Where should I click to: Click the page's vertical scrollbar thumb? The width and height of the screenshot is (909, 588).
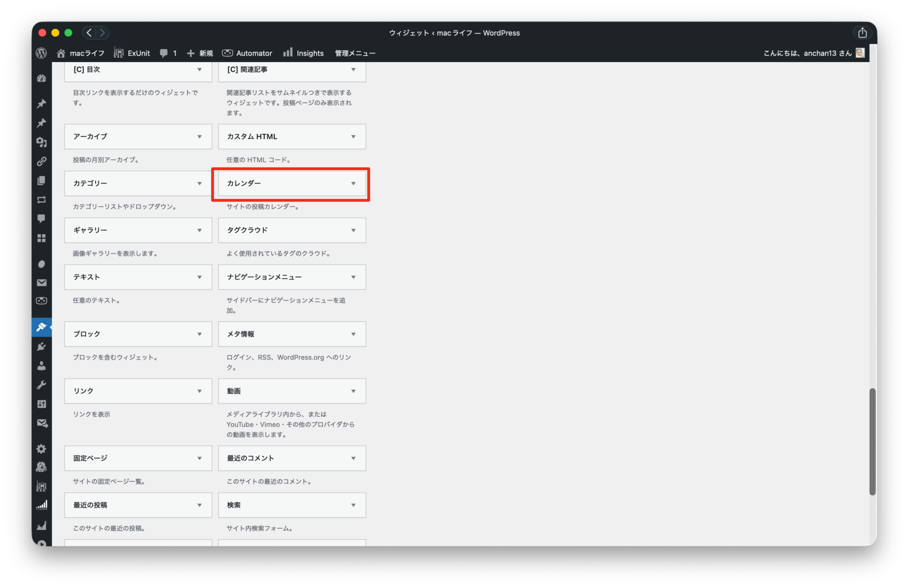point(872,441)
